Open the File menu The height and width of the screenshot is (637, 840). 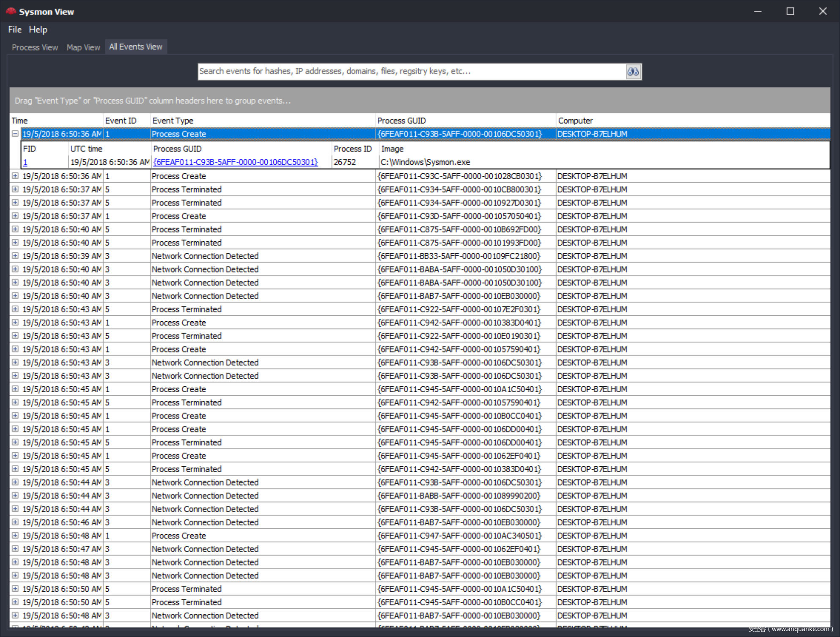(14, 30)
